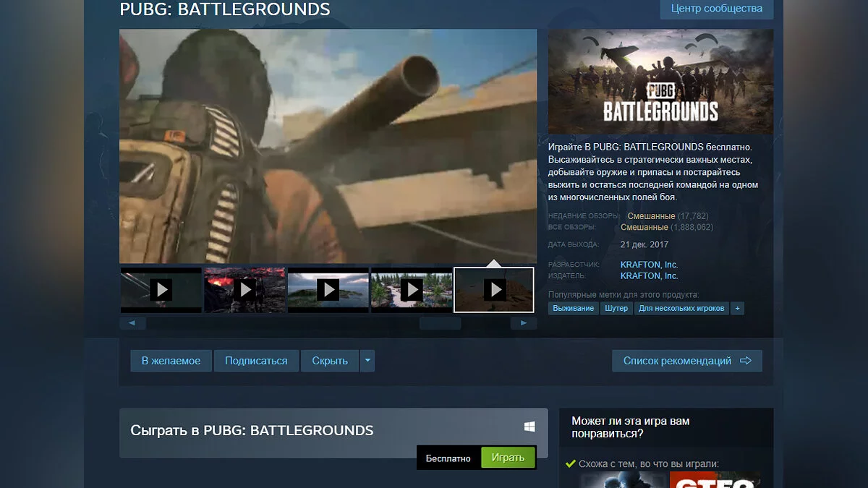Screen dimensions: 868x488
Task: Click the Подписаться follow button
Action: (256, 361)
